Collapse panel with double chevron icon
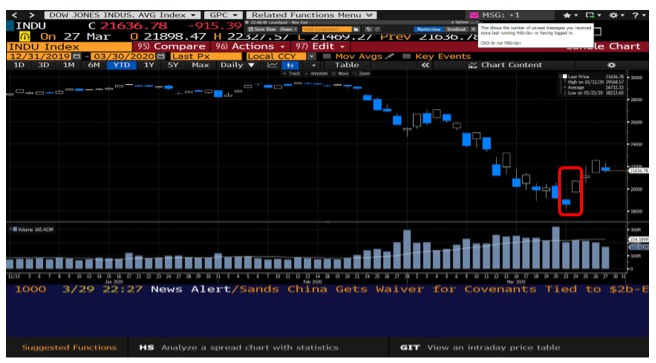 pos(425,65)
